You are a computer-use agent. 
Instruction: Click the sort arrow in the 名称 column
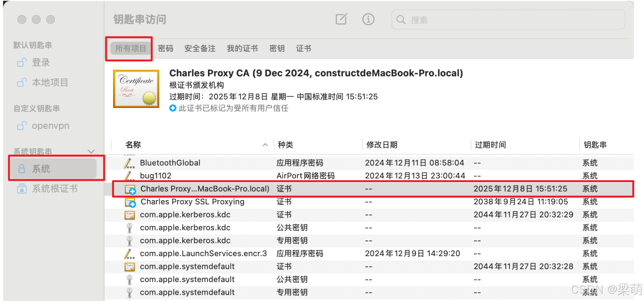tap(265, 145)
